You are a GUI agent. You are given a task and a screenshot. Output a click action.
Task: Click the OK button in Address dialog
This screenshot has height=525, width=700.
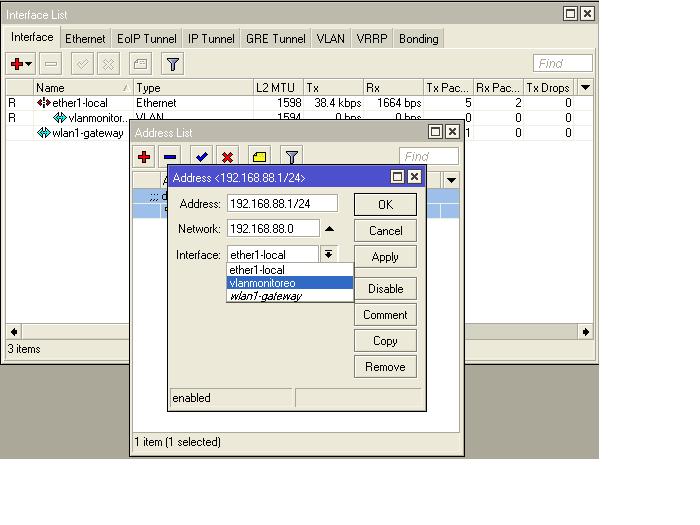[385, 204]
